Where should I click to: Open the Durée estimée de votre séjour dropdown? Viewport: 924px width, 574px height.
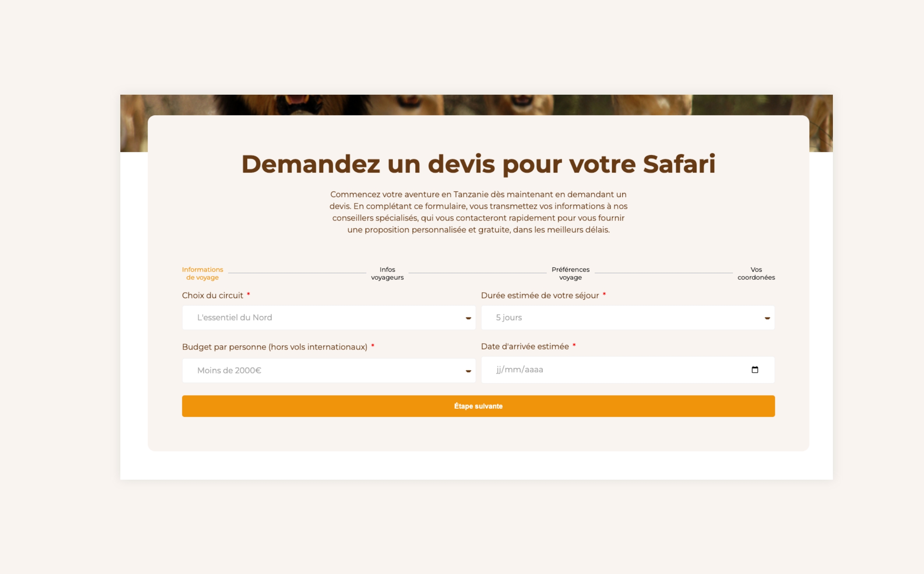tap(628, 318)
